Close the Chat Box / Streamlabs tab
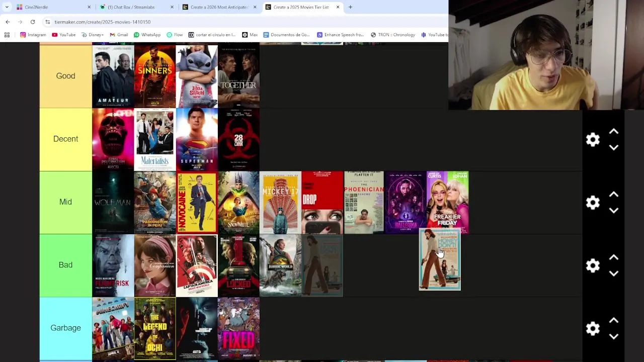The width and height of the screenshot is (644, 362). tap(172, 7)
